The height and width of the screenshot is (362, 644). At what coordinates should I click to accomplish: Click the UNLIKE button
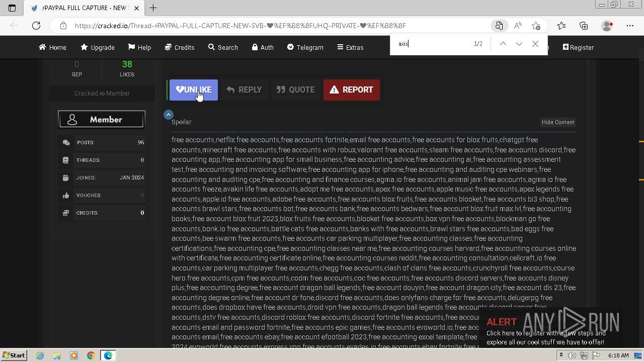[194, 90]
